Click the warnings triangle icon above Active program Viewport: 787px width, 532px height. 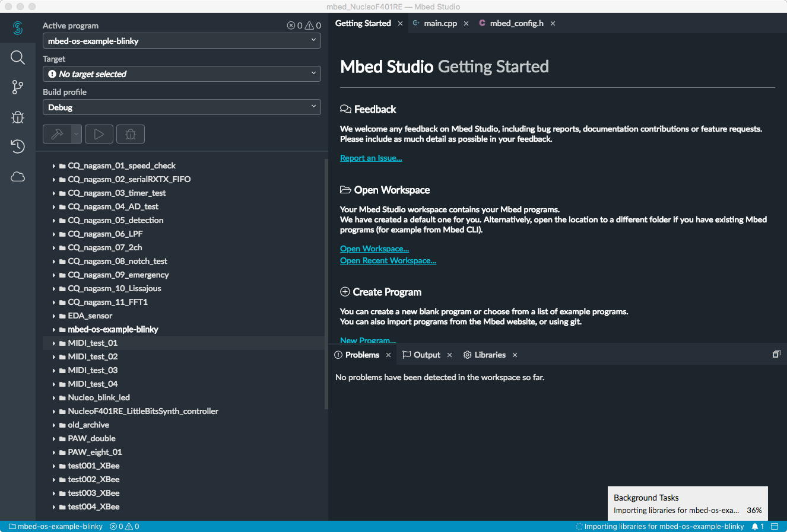(x=309, y=26)
